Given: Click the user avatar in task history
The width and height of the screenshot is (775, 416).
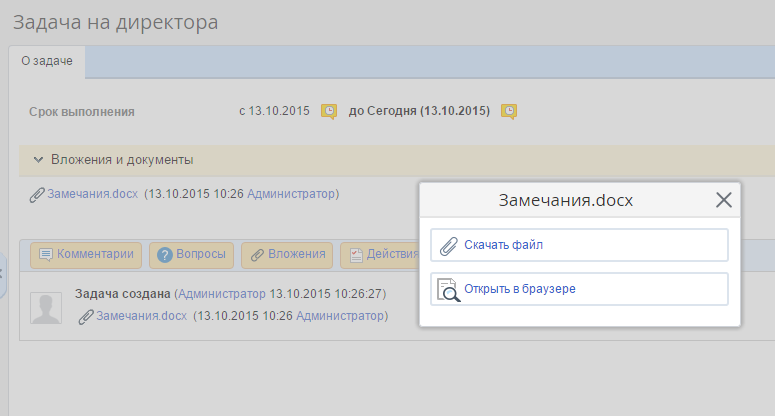Looking at the screenshot, I should pyautogui.click(x=46, y=308).
